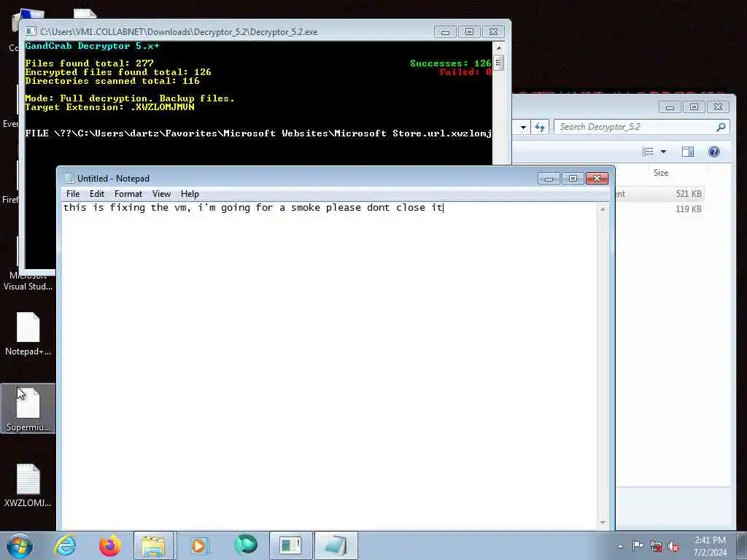747x560 pixels.
Task: Click the console scrollbar thumb
Action: pos(499,63)
